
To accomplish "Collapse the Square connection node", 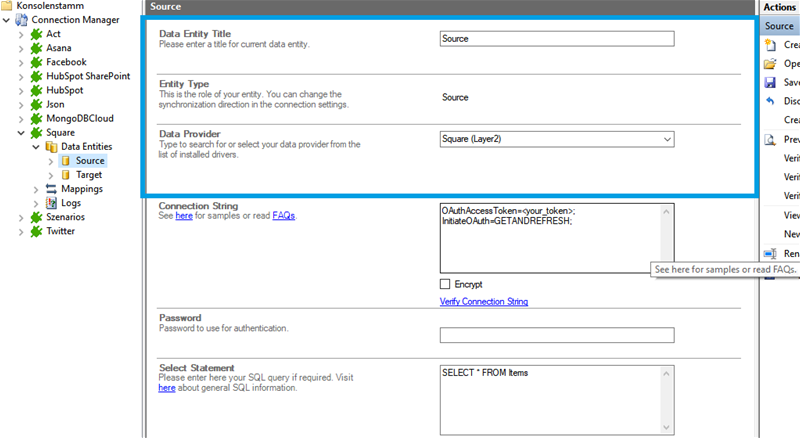I will [22, 132].
